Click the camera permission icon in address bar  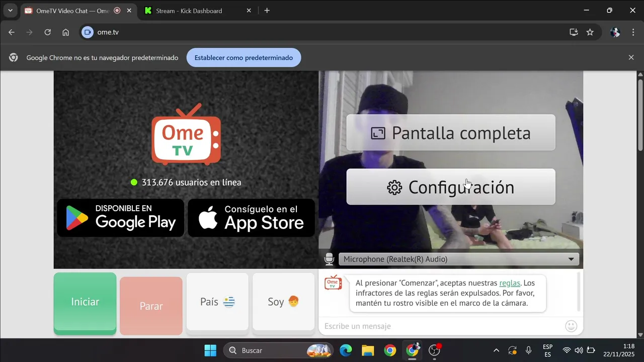tap(88, 32)
